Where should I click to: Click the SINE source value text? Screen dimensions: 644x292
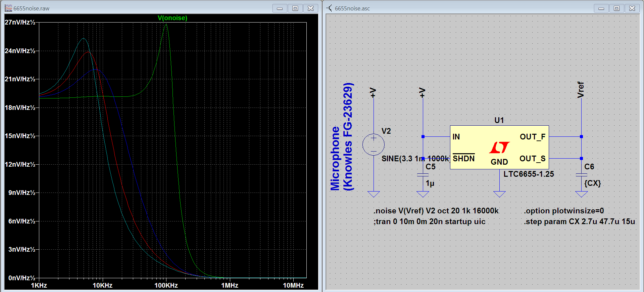point(415,159)
